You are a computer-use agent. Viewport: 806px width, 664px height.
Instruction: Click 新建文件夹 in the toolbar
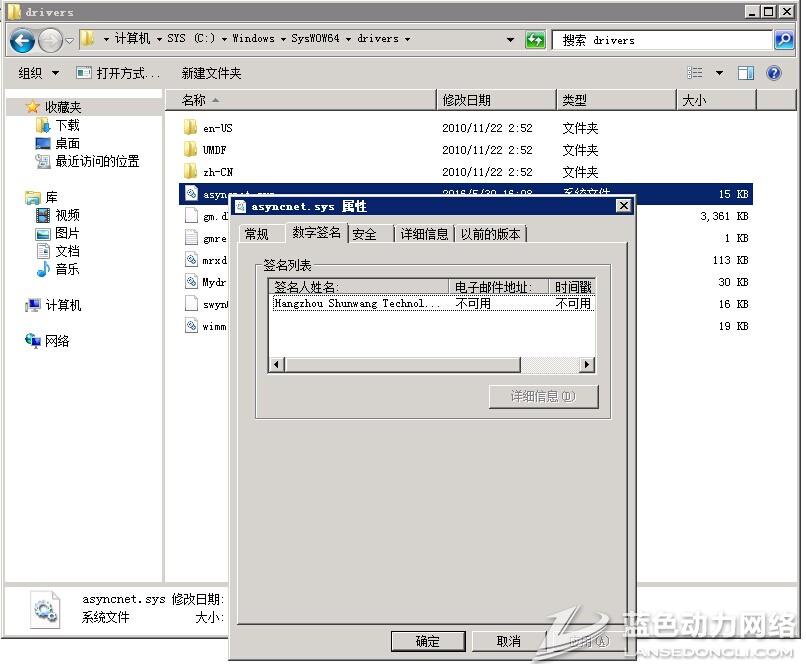pos(211,73)
